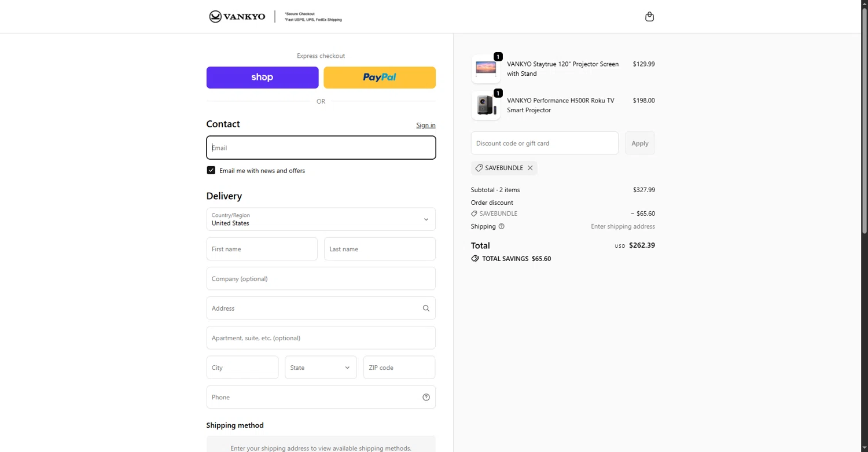868x452 pixels.
Task: Click the Discount code or gift card field
Action: [545, 143]
